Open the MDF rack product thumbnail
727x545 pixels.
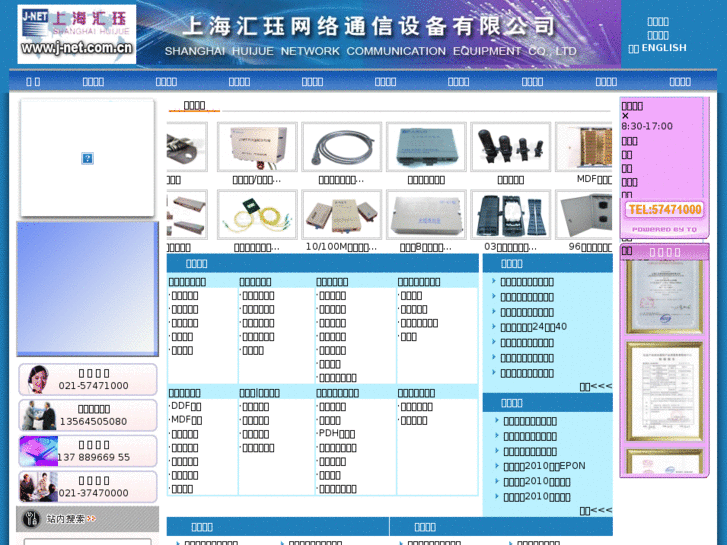click(584, 147)
